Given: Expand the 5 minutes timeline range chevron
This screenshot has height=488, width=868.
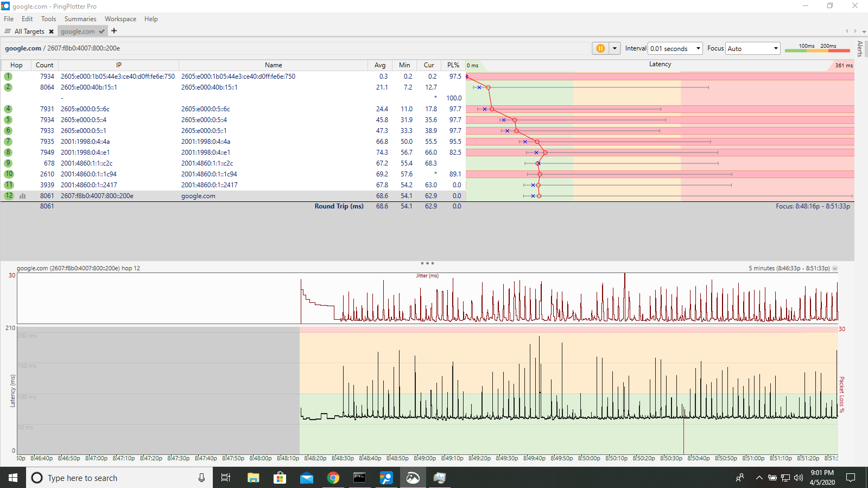Looking at the screenshot, I should tap(835, 268).
